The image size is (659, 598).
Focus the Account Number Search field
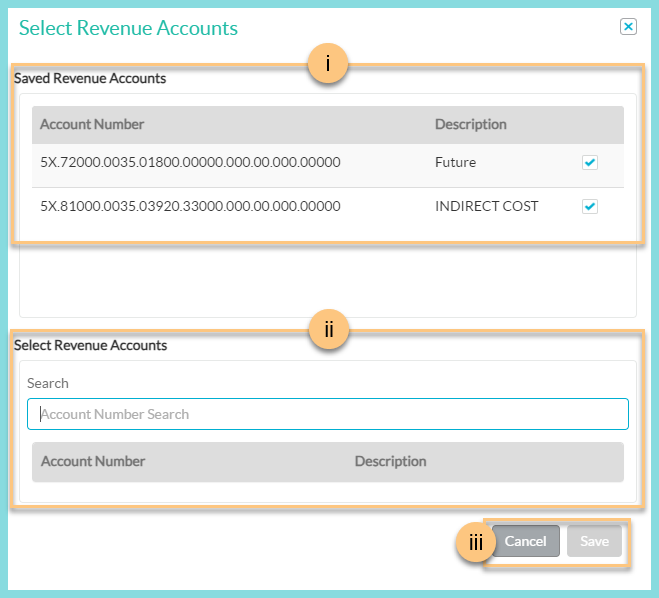[327, 414]
